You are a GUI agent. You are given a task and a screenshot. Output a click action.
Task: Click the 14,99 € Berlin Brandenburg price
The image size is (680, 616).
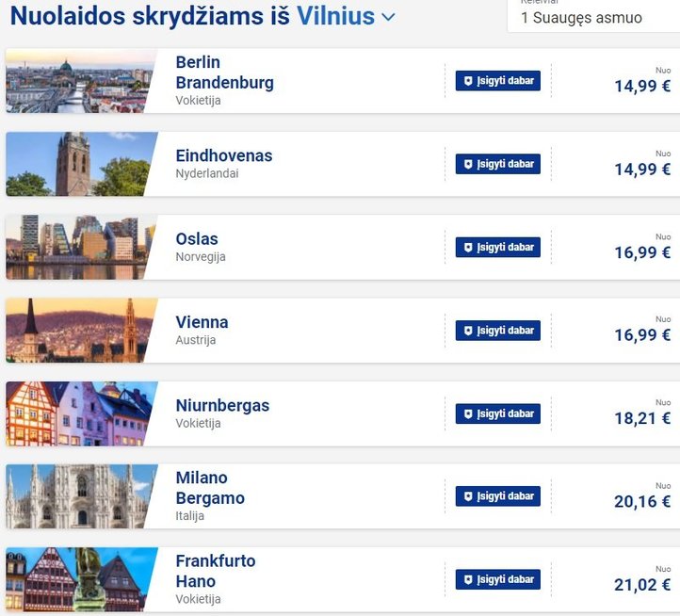642,86
